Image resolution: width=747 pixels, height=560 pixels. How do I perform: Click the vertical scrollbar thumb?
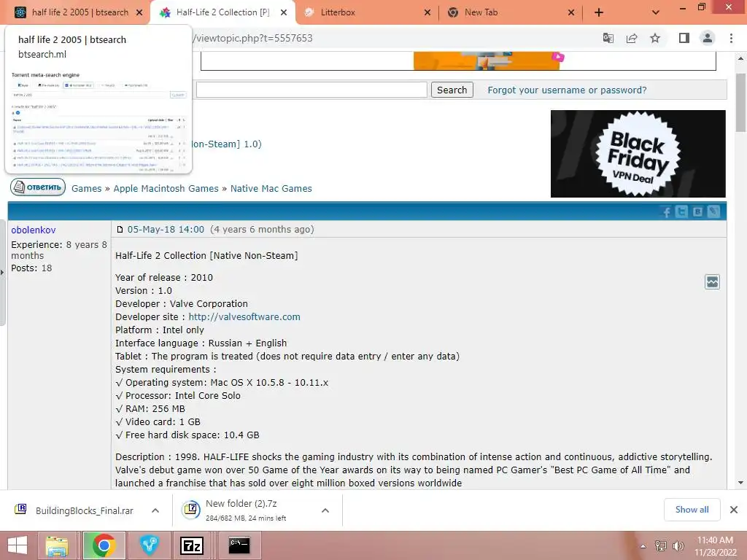point(740,102)
